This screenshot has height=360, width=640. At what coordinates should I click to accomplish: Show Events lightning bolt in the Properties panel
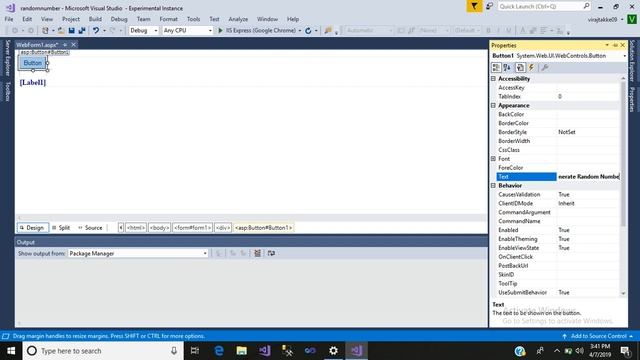click(x=531, y=67)
